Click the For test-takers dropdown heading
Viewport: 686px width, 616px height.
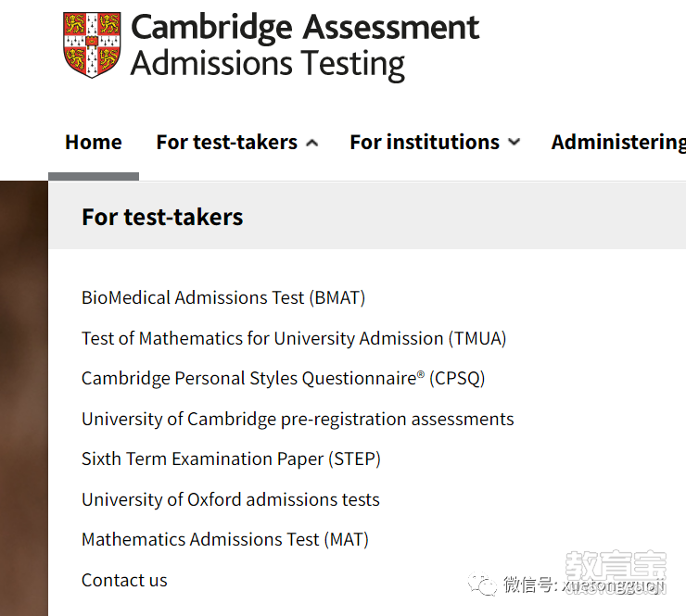pyautogui.click(x=162, y=217)
